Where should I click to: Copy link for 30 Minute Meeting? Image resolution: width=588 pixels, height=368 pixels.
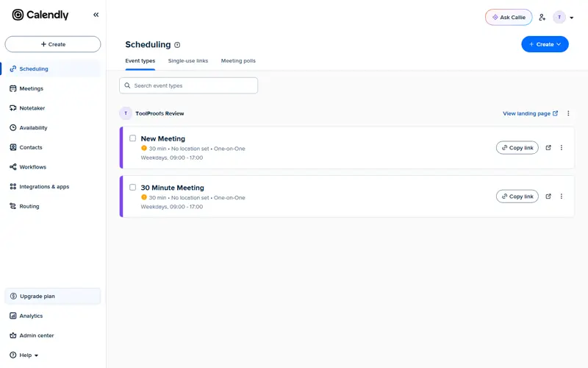[517, 197]
